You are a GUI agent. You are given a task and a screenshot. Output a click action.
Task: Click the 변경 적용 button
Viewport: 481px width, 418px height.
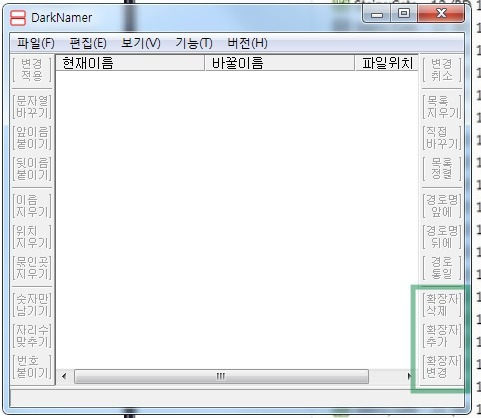tap(32, 70)
